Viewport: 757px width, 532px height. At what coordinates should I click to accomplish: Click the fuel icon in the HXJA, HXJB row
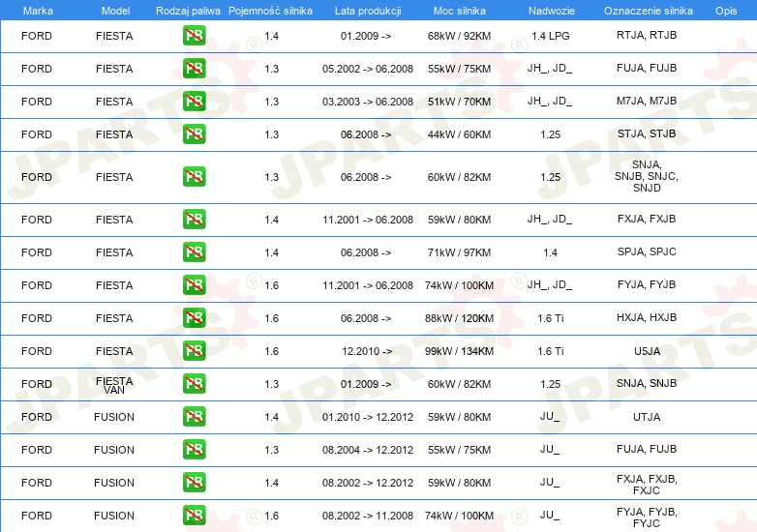pos(194,318)
